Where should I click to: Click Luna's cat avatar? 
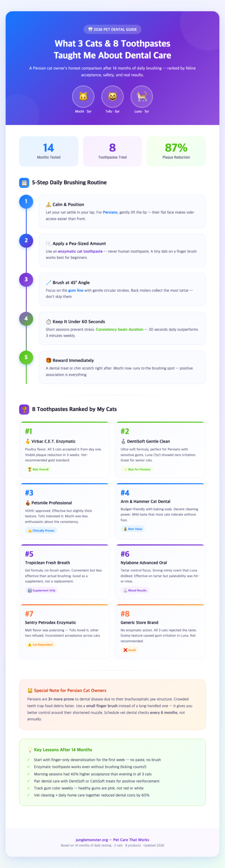click(142, 97)
